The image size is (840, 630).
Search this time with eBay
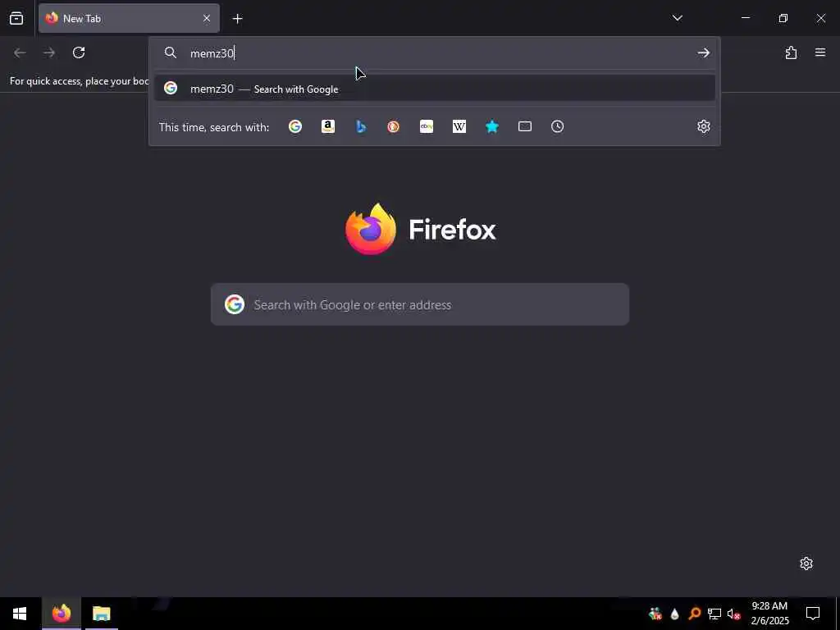coord(427,126)
